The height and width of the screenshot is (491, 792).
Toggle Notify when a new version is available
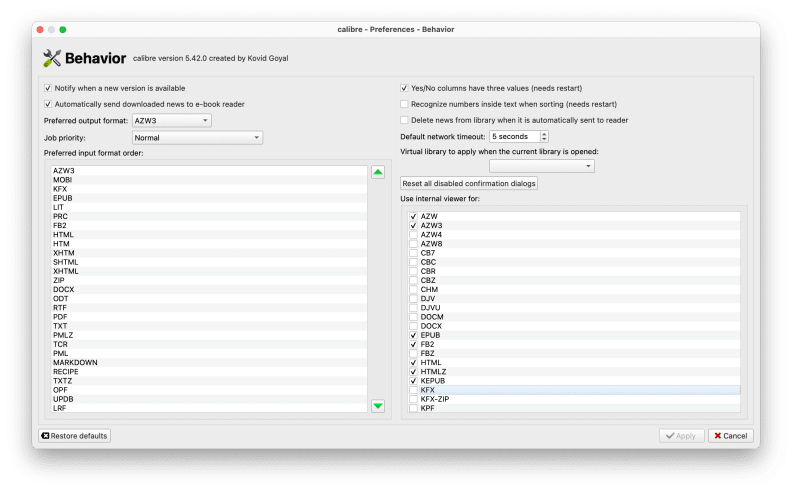[48, 88]
